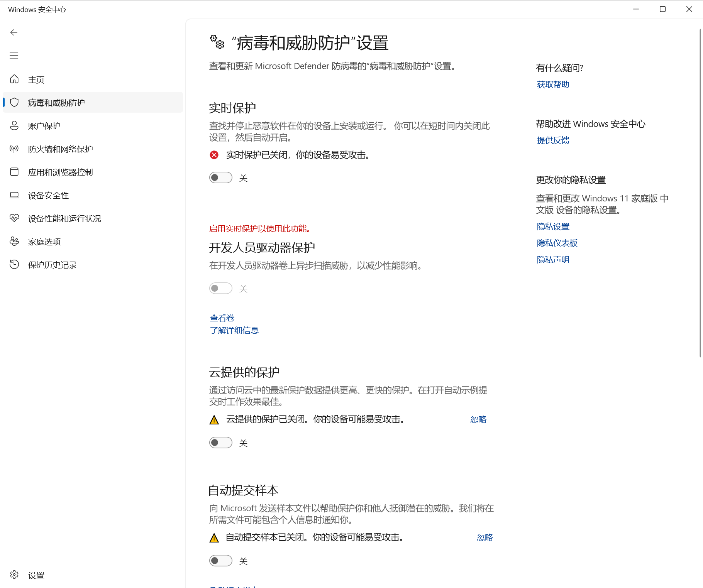
Task: Click the window icon for 应用和浏览器控制
Action: 14,172
